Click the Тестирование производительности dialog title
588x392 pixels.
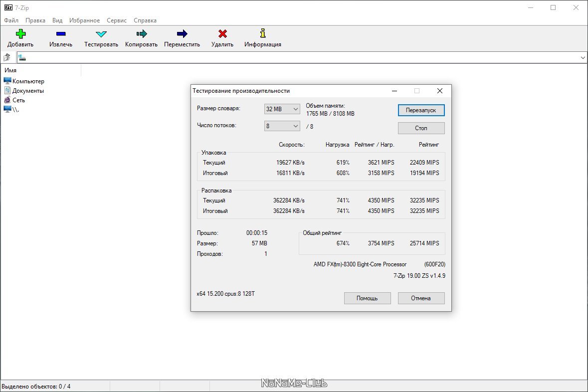pyautogui.click(x=241, y=91)
